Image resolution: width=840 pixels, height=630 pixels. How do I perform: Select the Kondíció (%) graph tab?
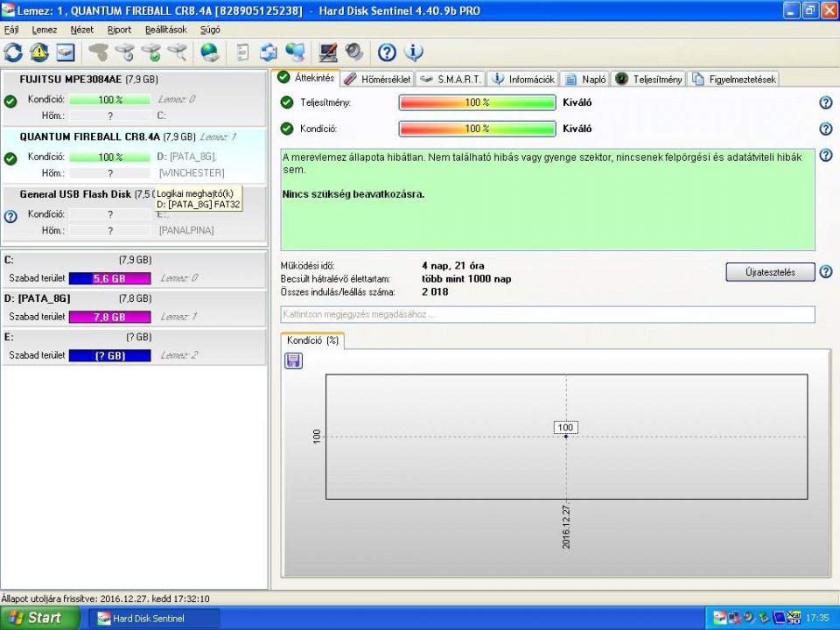pos(312,340)
